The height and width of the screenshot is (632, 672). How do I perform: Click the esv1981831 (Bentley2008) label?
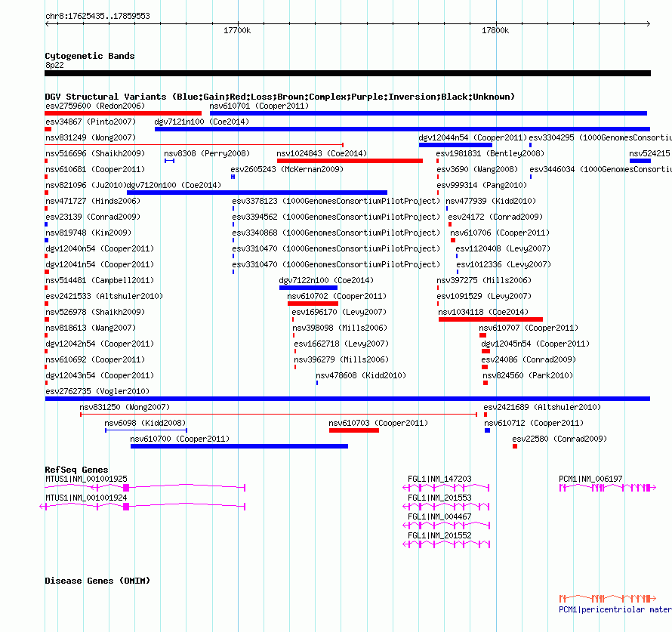coord(490,153)
